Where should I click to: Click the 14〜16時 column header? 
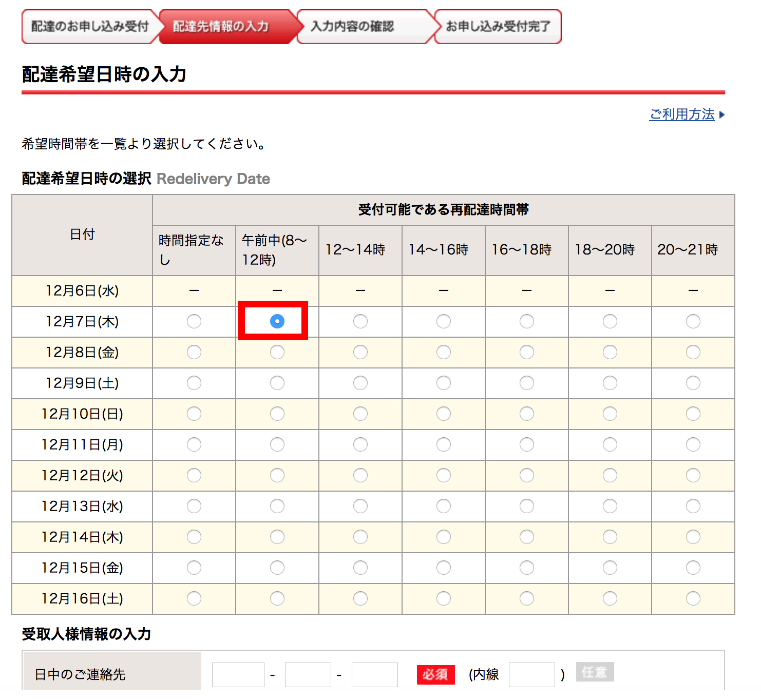click(444, 250)
